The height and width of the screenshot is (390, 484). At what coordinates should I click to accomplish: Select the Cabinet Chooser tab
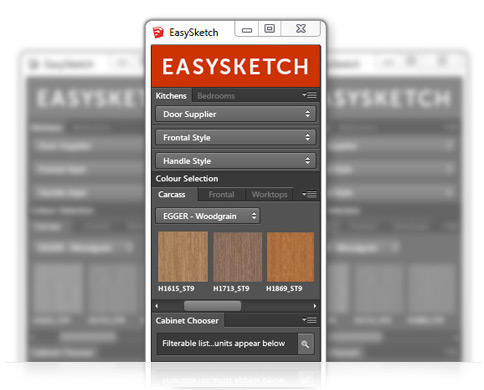(187, 321)
